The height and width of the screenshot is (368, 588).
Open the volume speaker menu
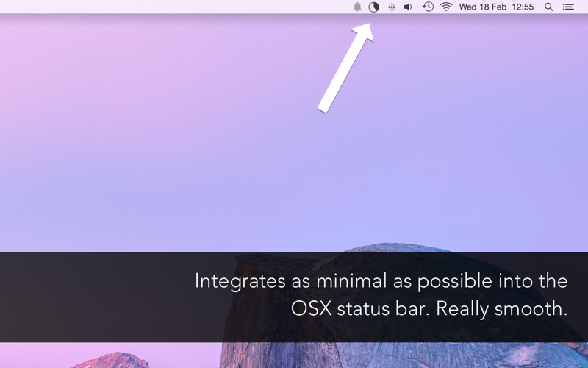pyautogui.click(x=408, y=7)
